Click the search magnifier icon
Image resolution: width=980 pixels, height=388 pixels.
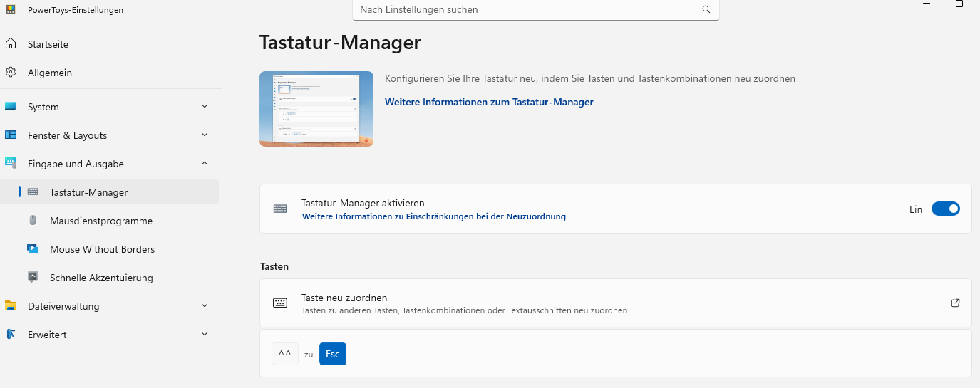706,10
